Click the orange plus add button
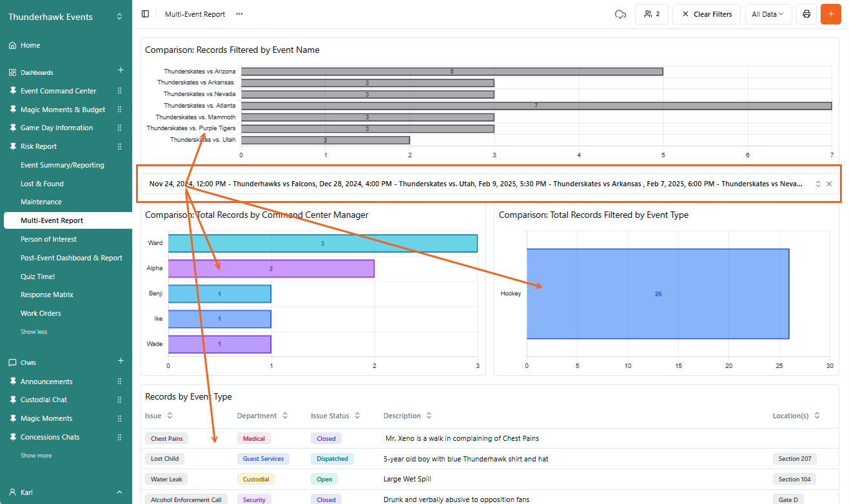The height and width of the screenshot is (504, 849). (x=830, y=14)
